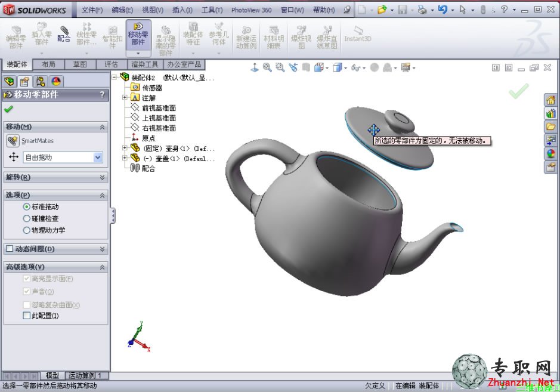This screenshot has width=560, height=392.
Task: Collapse the 高级选项(V) section
Action: pos(102,267)
